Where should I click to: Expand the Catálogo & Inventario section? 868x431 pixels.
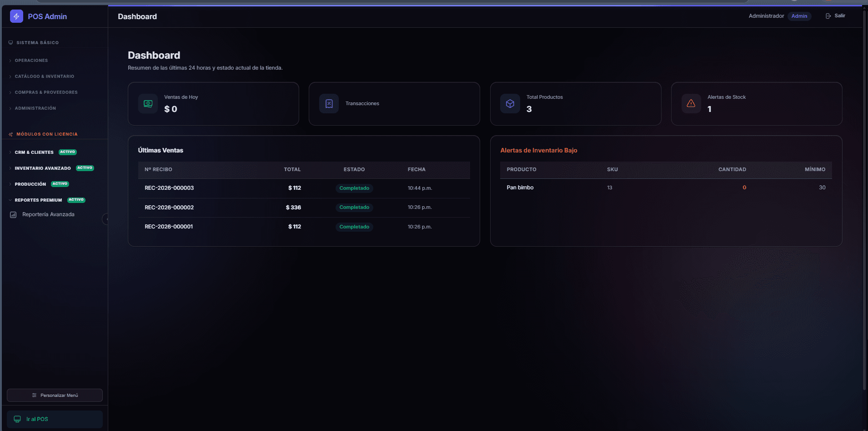coord(41,76)
